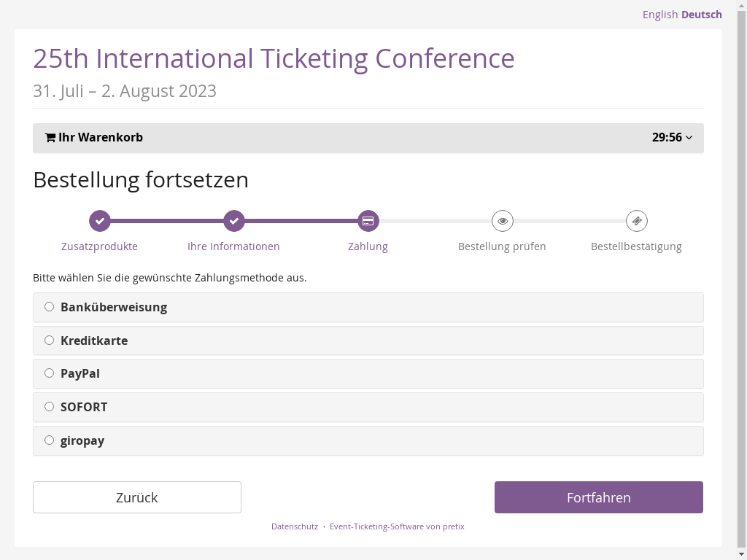The image size is (747, 560).
Task: Select the Banküberweisung radio button
Action: coord(50,307)
